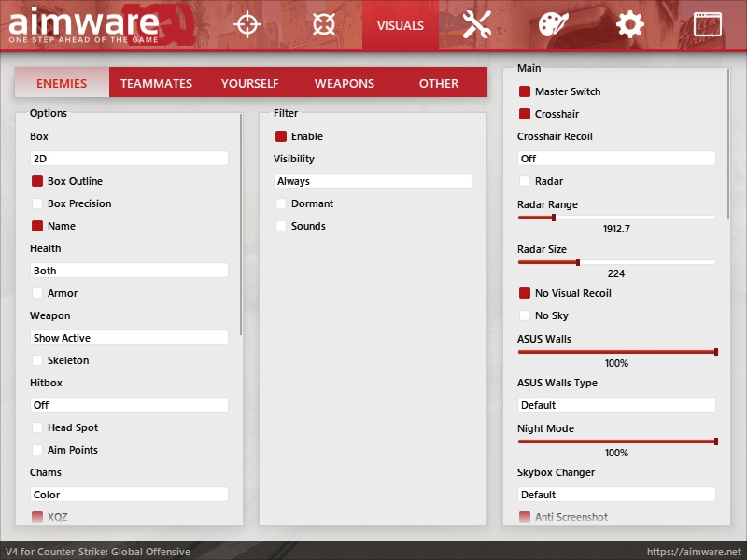Expand the Health dropdown showing Both
This screenshot has height=560, width=747.
click(x=129, y=271)
